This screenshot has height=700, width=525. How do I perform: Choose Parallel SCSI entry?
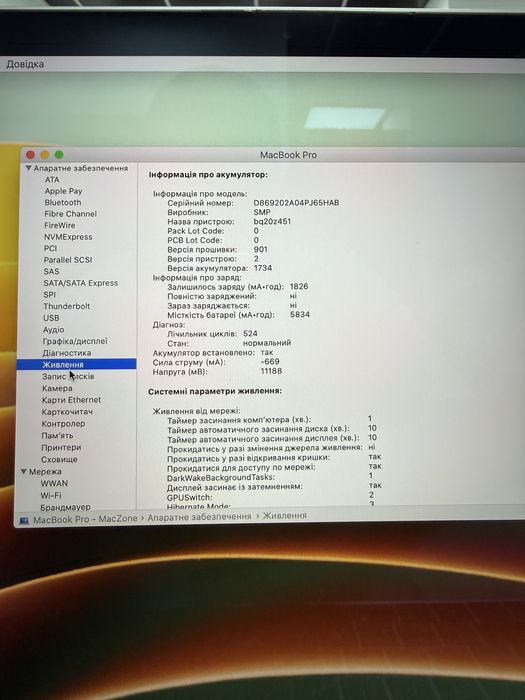pos(68,260)
